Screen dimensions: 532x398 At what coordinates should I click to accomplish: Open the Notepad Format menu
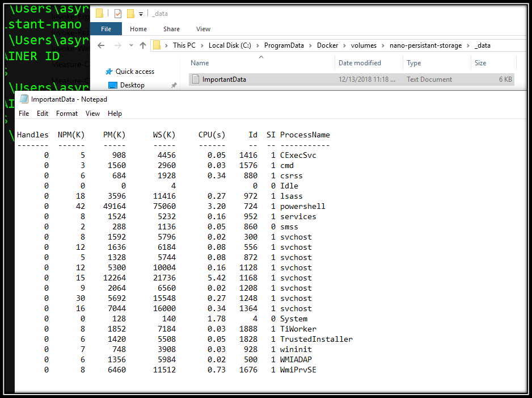[x=67, y=114]
